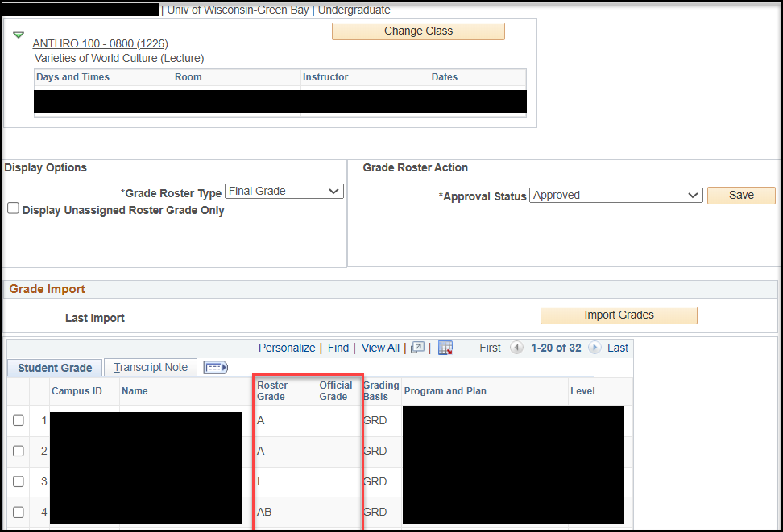Click the Import Grades button
This screenshot has width=783, height=532.
click(x=618, y=315)
